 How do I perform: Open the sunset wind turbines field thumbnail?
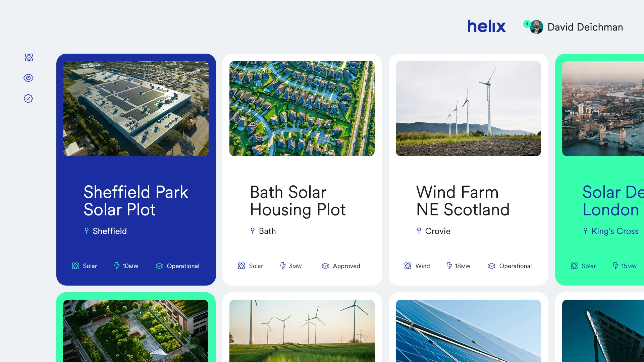tap(302, 330)
